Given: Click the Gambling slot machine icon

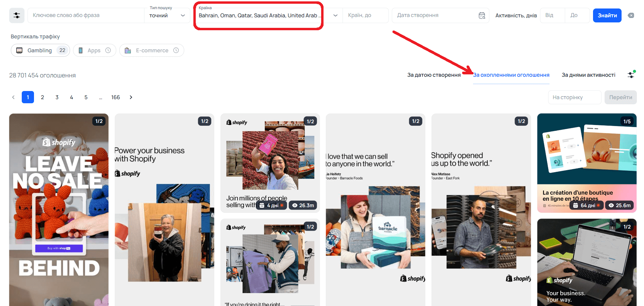Looking at the screenshot, I should pos(19,50).
